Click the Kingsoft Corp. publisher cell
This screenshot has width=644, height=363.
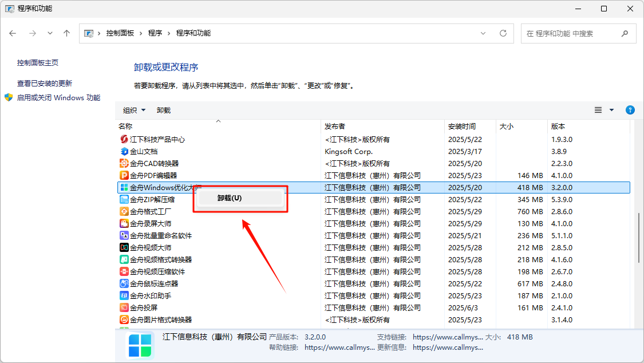(x=348, y=151)
